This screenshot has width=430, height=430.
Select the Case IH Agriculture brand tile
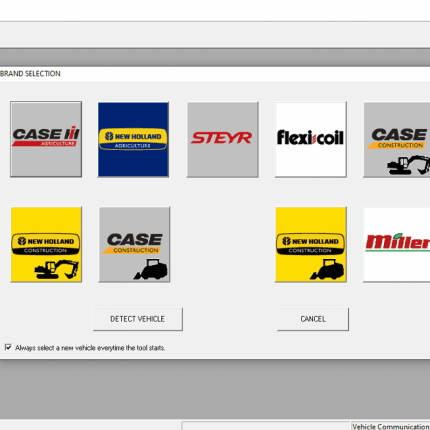coord(46,139)
